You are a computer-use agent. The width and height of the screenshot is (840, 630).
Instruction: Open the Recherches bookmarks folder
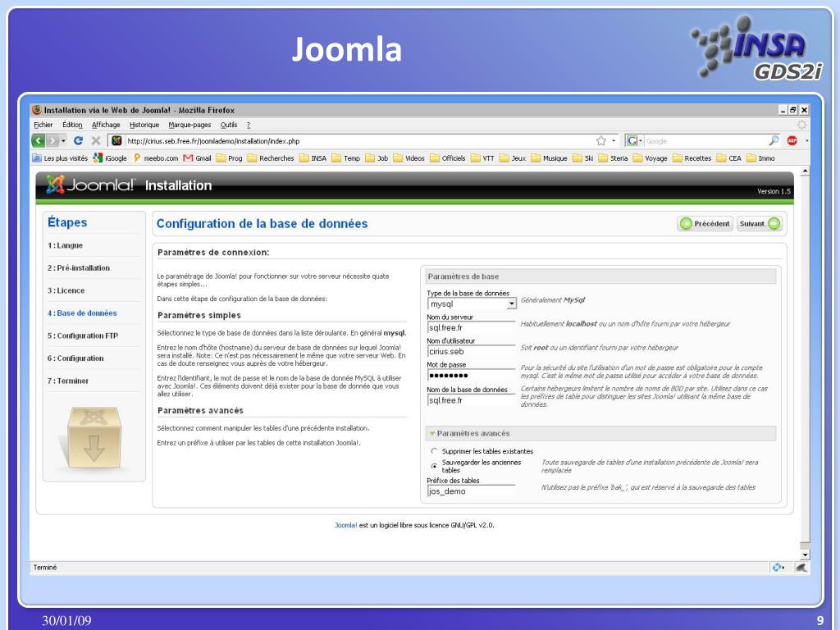click(271, 158)
